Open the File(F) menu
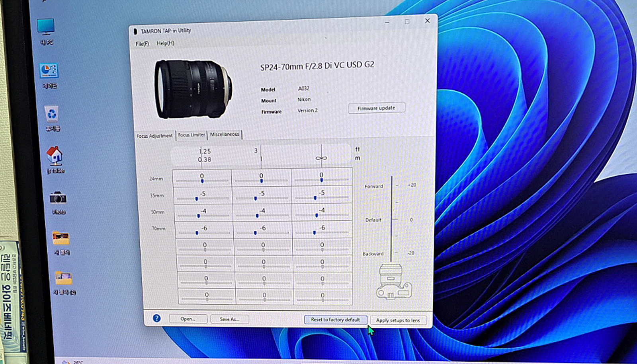 click(142, 44)
